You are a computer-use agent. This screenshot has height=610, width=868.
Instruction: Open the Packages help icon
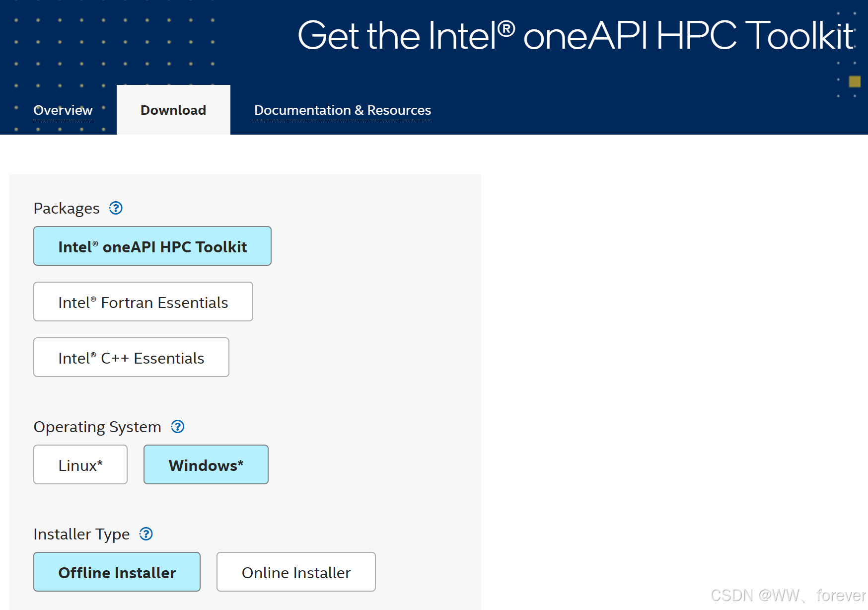116,208
